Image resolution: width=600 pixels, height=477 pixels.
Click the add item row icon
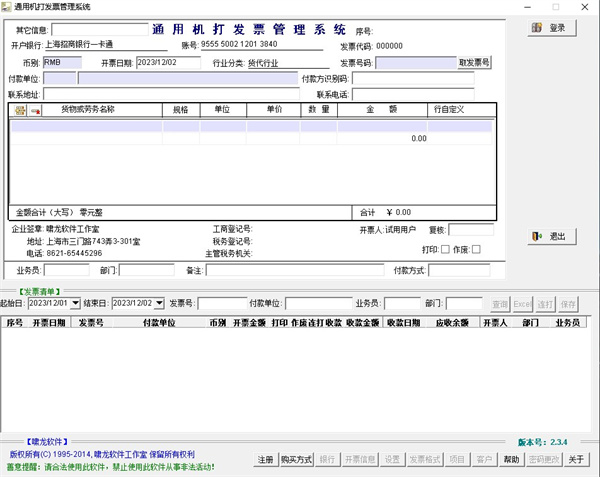coord(20,110)
